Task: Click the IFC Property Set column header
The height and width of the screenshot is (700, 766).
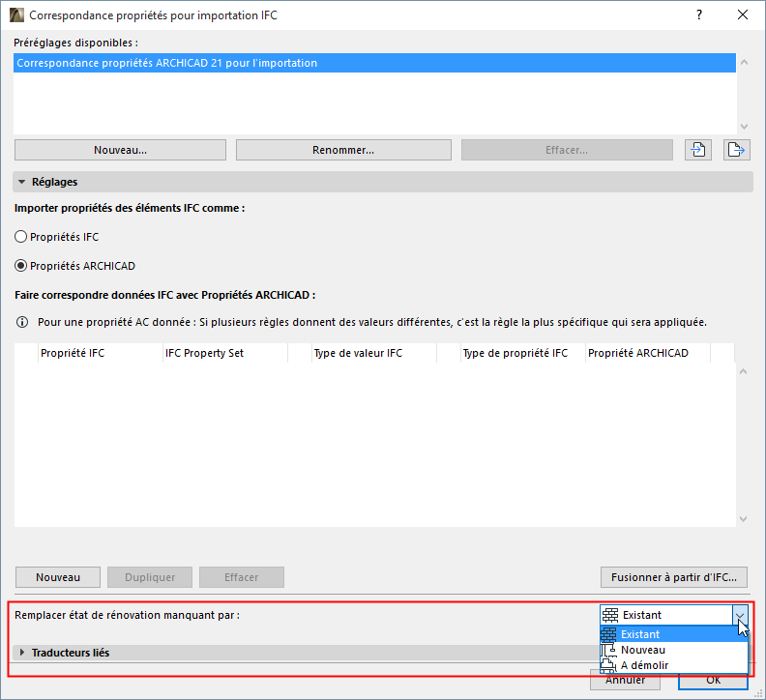Action: point(225,353)
